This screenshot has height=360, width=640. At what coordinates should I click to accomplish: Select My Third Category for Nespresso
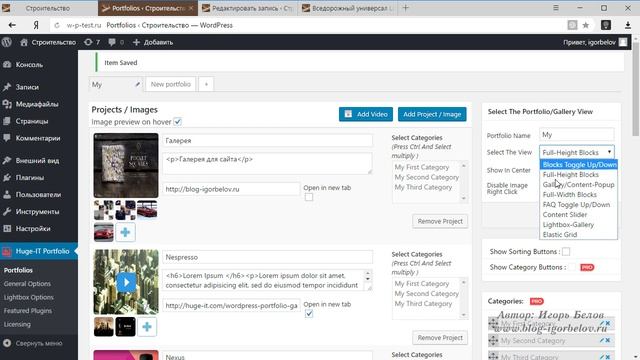click(x=423, y=304)
